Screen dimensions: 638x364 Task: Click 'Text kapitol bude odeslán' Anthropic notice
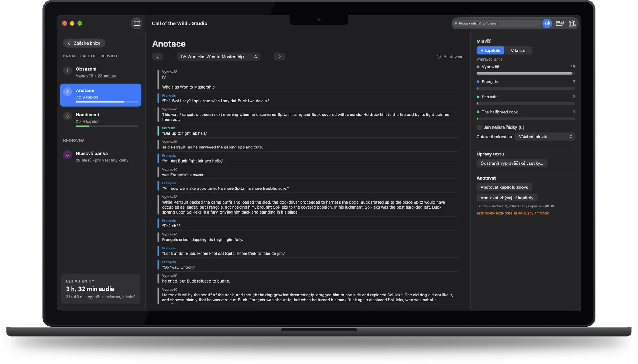pyautogui.click(x=514, y=213)
